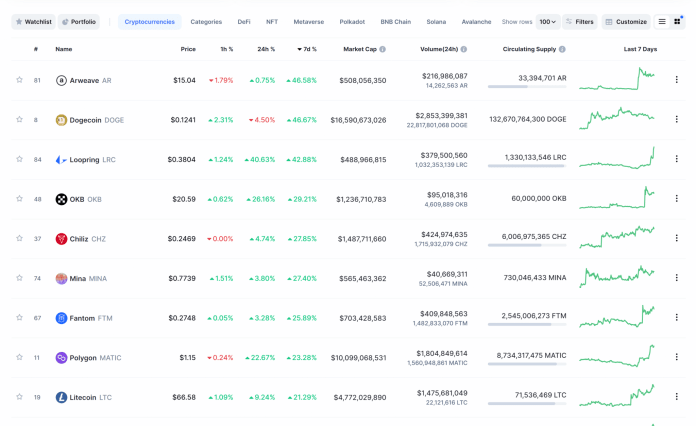Toggle favorite star for Litecoin
Viewport: 696px width, 426px height.
(x=19, y=397)
